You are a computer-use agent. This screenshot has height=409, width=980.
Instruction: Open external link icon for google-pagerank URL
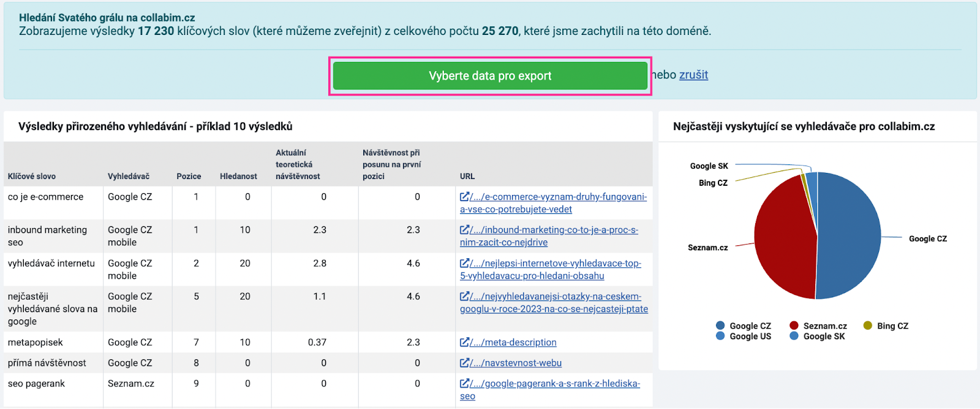[x=464, y=383]
